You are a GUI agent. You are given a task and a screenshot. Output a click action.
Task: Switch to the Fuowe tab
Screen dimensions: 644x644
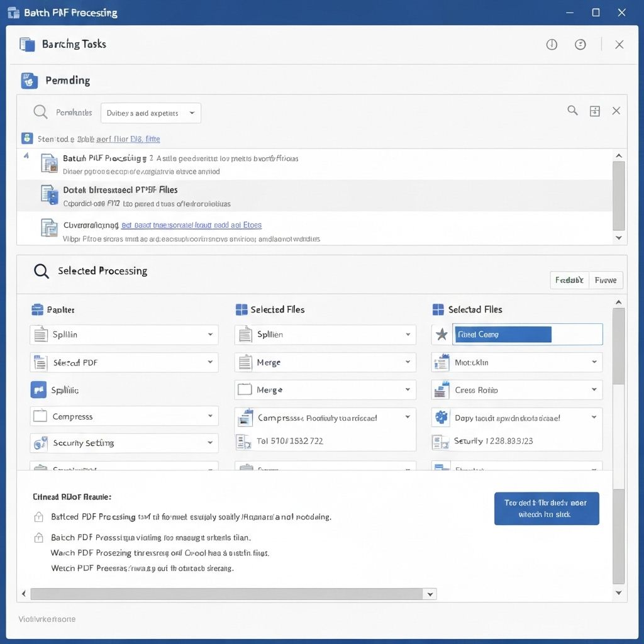tap(605, 280)
